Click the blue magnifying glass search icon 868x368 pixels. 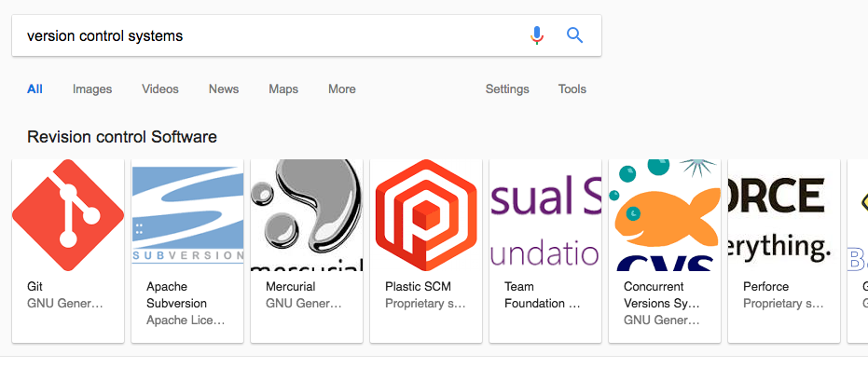[x=575, y=35]
